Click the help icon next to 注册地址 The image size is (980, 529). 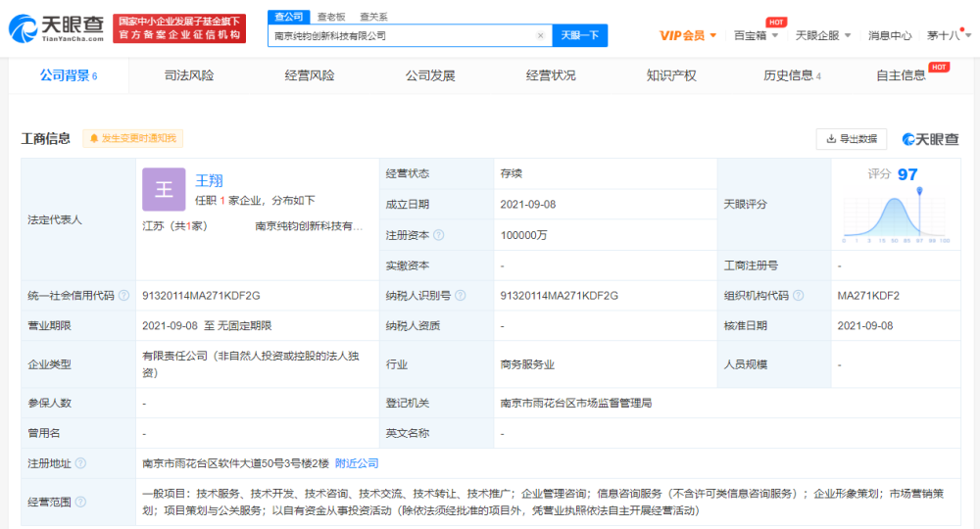coord(80,463)
